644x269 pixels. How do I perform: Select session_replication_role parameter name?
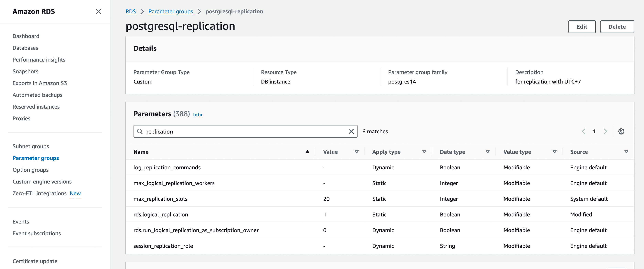coord(163,246)
